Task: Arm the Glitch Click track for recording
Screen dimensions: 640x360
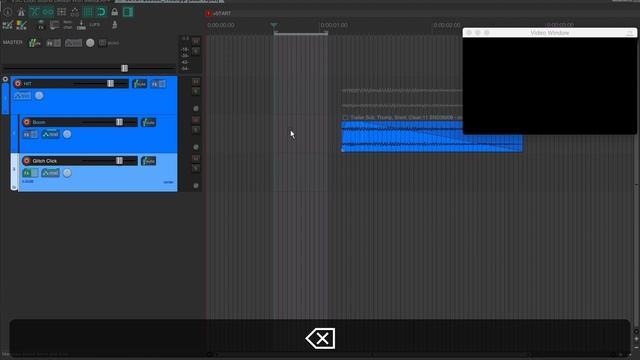Action: point(27,161)
